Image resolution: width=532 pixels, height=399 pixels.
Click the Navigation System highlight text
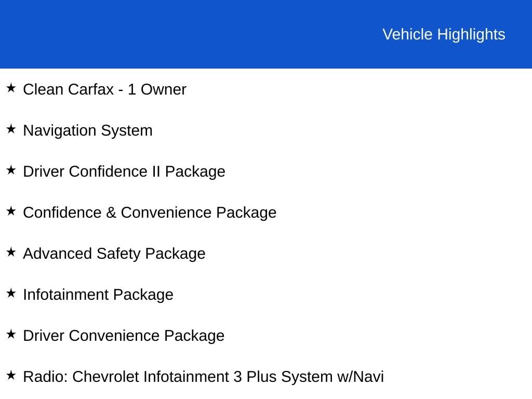(87, 130)
